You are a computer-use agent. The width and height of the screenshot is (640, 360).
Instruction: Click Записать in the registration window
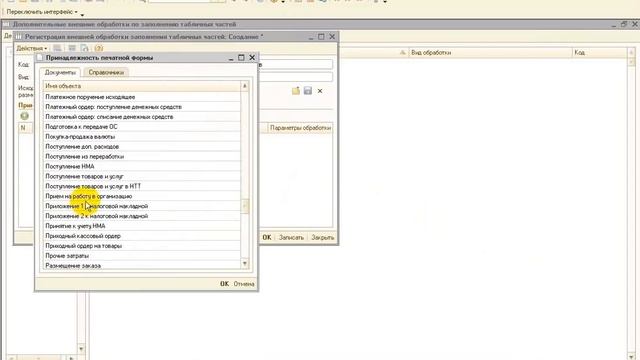tap(291, 237)
